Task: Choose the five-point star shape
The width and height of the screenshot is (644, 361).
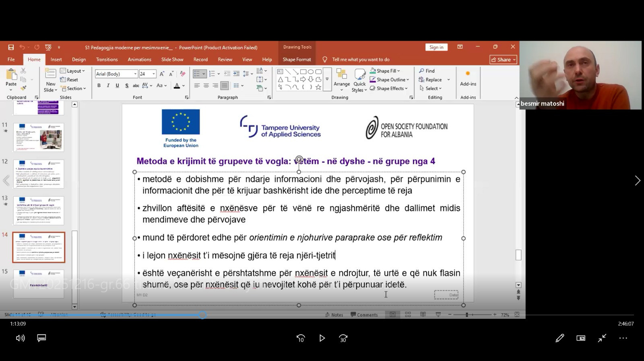Action: [x=318, y=87]
